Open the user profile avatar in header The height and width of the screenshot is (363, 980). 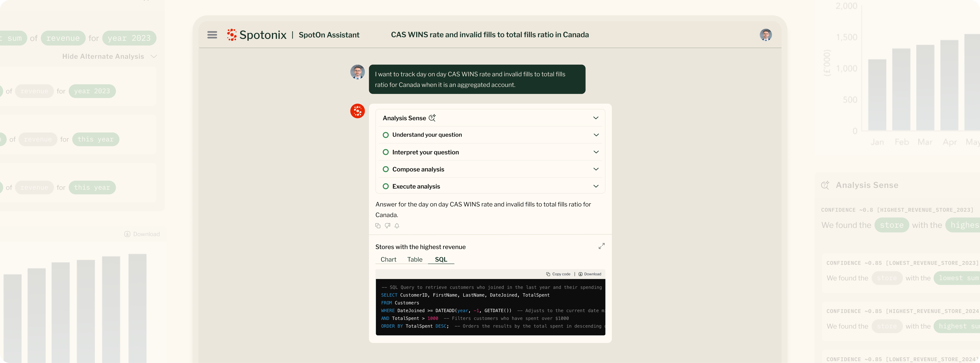tap(765, 35)
